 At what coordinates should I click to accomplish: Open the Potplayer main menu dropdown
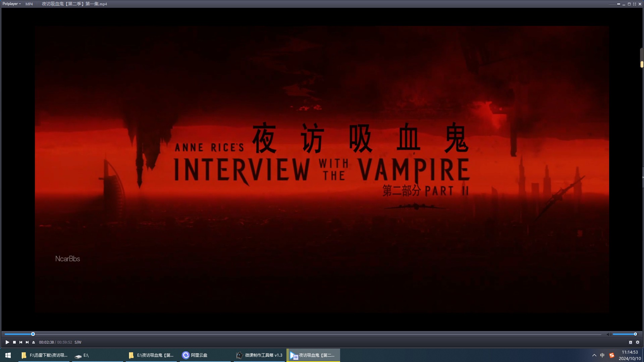click(x=12, y=4)
